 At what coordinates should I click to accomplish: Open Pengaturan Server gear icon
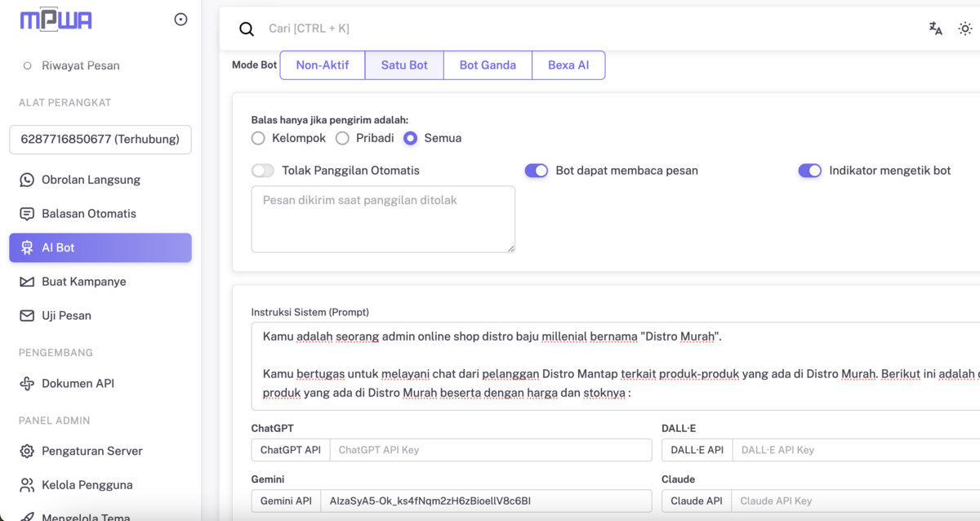tap(27, 451)
